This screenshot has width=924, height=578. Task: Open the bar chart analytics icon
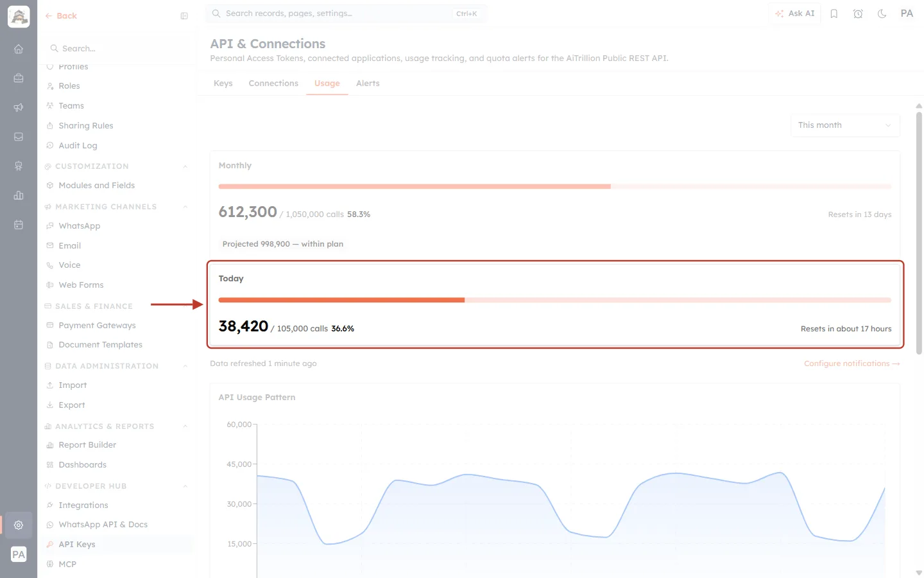click(x=19, y=195)
